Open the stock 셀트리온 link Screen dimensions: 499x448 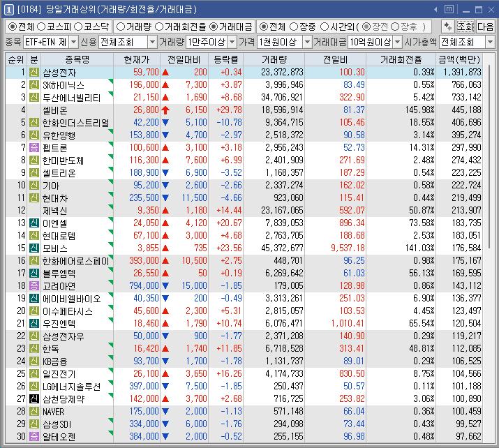pos(59,173)
